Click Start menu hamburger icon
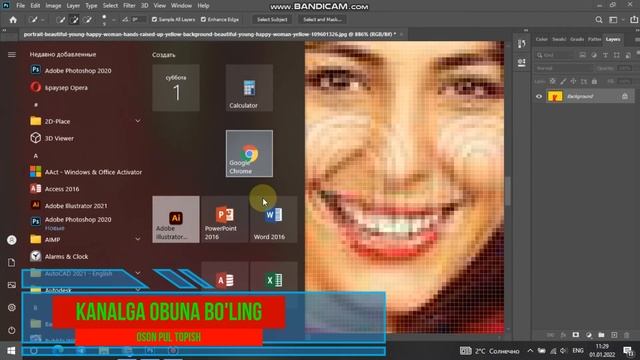640x360 pixels. 12,54
